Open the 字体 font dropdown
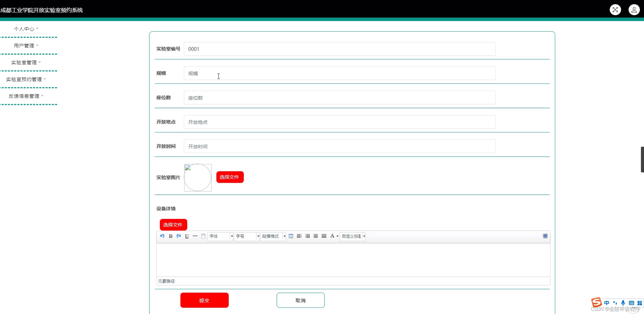 220,236
